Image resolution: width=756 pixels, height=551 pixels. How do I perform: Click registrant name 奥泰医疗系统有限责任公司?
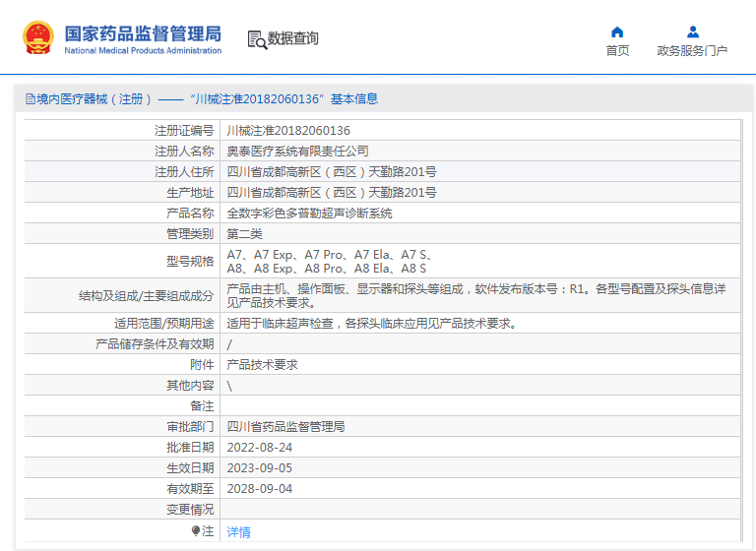coord(297,152)
